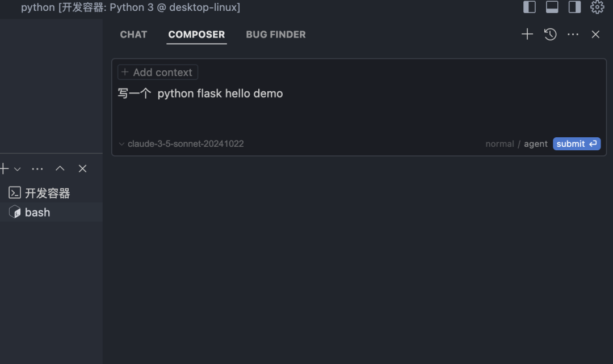Switch composer to agent mode
Viewport: 613px width, 364px height.
[x=536, y=144]
